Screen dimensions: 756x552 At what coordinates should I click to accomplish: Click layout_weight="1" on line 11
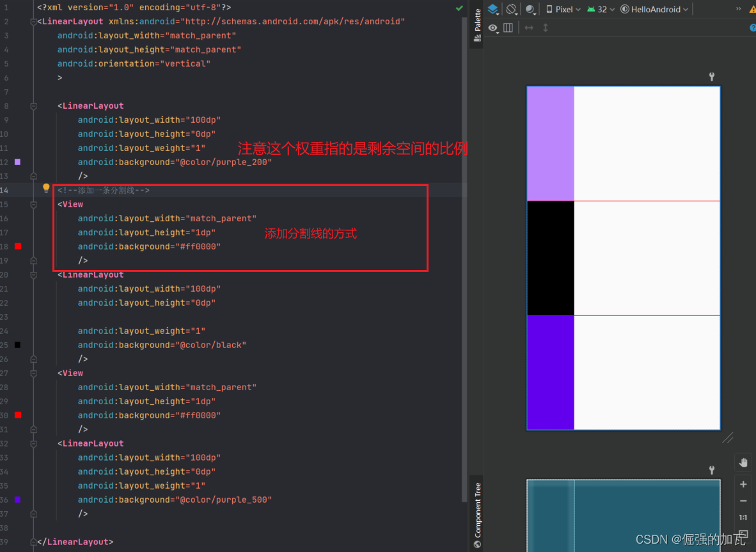tap(142, 148)
